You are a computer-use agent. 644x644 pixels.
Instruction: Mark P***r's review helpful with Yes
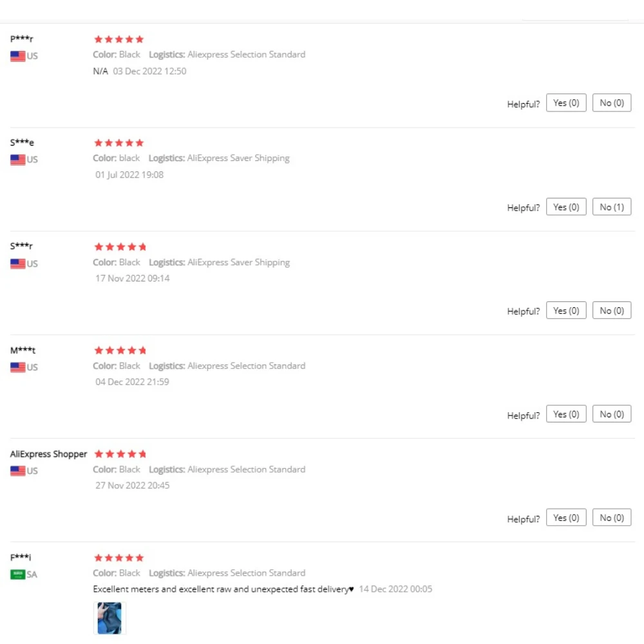tap(566, 103)
